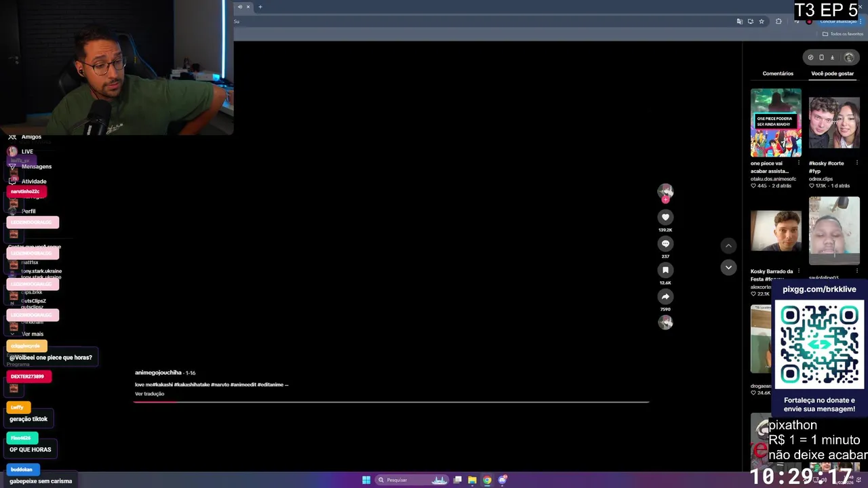
Task: Open options menu for #kosky #corte video
Action: (856, 163)
